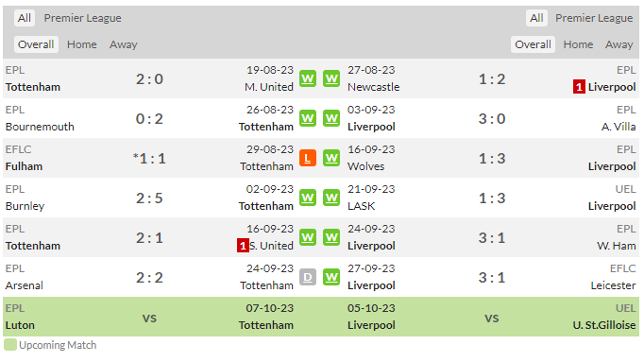Click Liverpool's W badge for LASK match
This screenshot has width=644, height=362.
point(331,198)
